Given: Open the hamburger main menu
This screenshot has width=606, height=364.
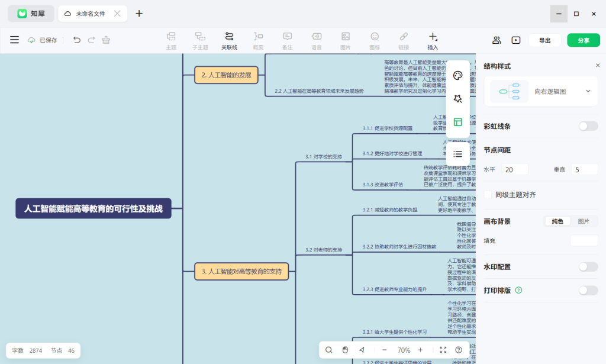Looking at the screenshot, I should tap(14, 40).
